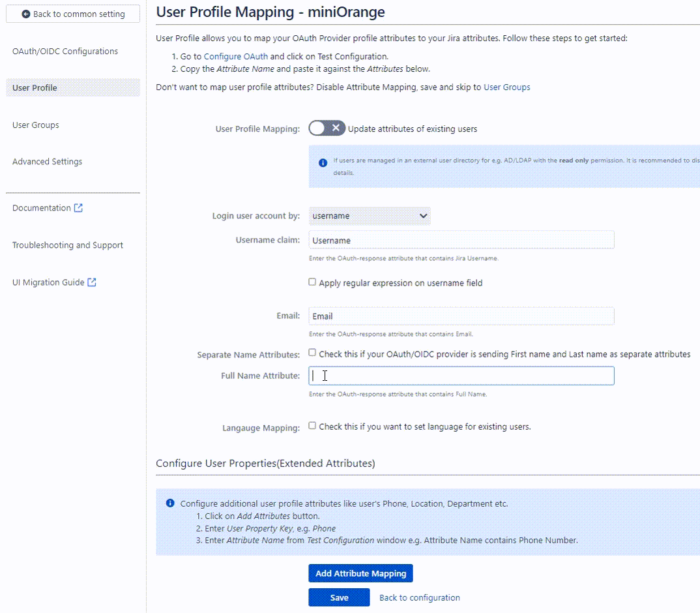Click the Add Attribute Mapping button
Viewport: 700px width, 613px height.
[360, 573]
